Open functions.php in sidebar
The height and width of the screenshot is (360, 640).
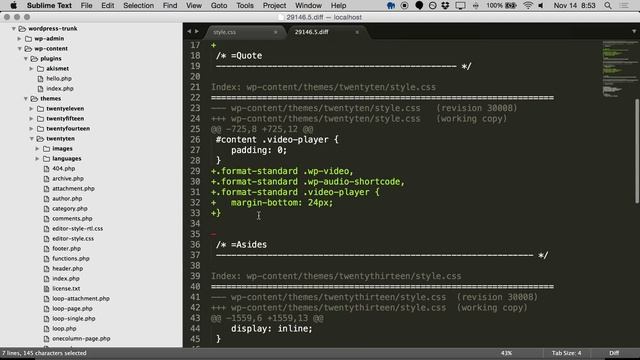tap(71, 258)
